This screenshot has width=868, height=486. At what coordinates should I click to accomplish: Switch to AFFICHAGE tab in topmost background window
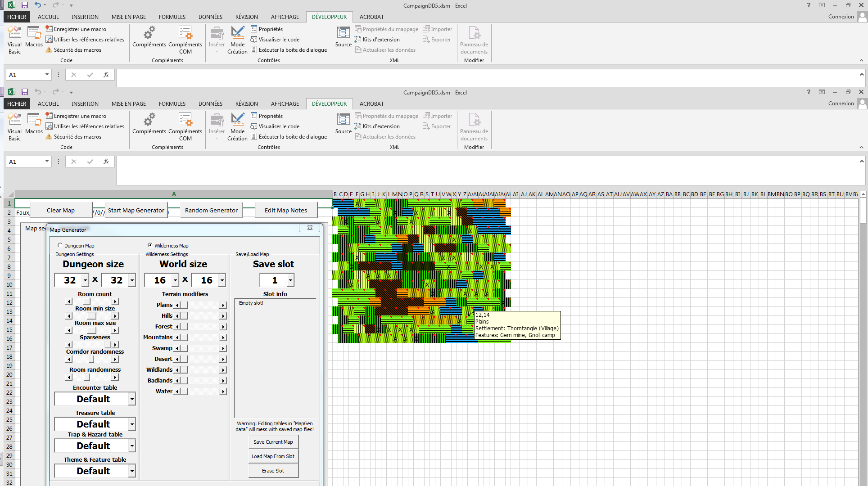[x=285, y=17]
